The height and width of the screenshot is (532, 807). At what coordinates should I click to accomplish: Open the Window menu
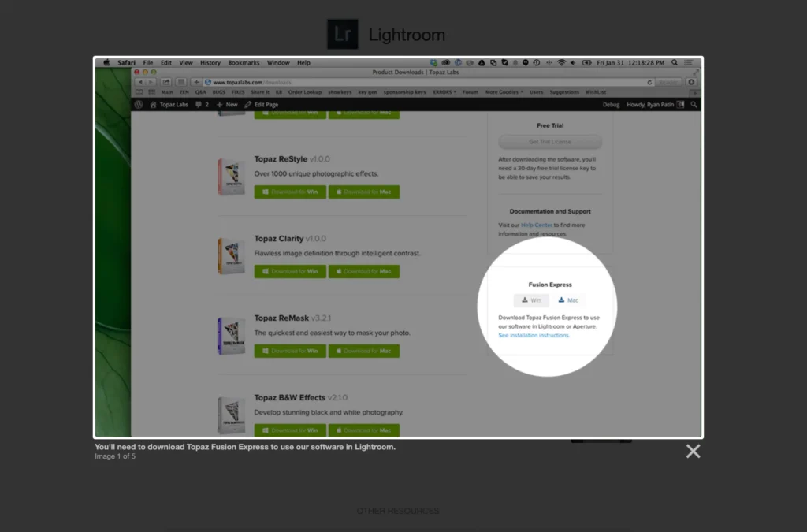pos(278,63)
